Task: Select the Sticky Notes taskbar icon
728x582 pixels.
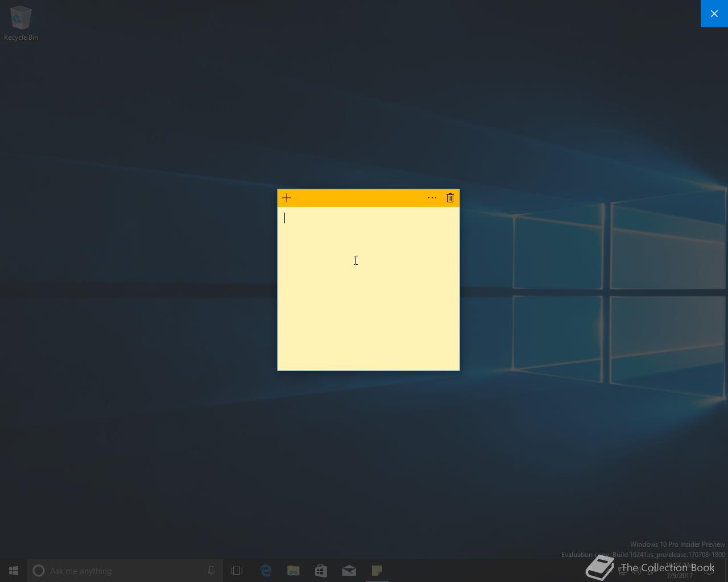Action: coord(377,571)
